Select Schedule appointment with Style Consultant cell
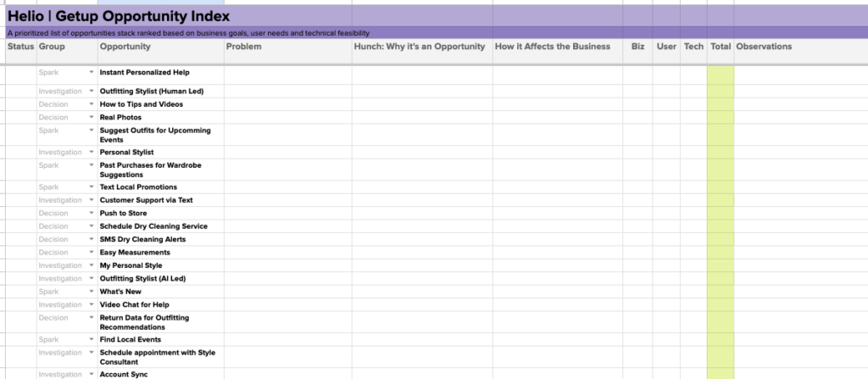 pyautogui.click(x=160, y=357)
